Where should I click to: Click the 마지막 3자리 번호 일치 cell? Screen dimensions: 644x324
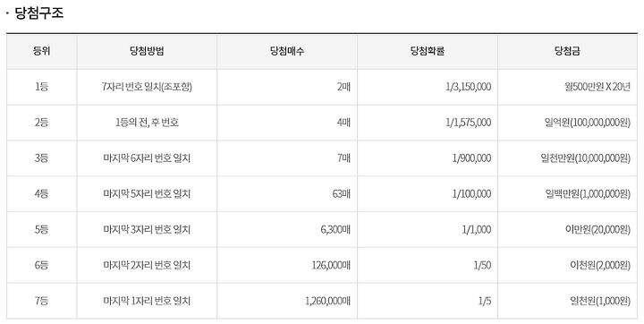click(147, 229)
